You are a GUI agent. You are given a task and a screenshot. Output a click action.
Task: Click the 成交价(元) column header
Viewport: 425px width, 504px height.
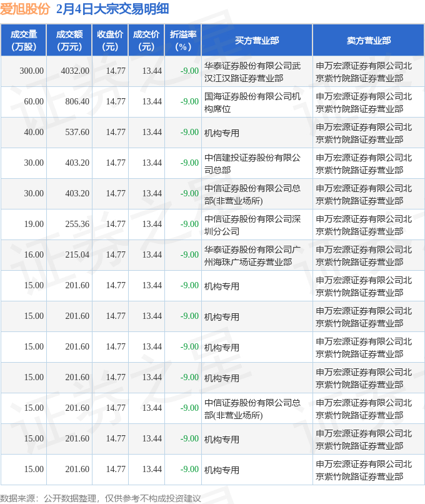click(x=146, y=41)
